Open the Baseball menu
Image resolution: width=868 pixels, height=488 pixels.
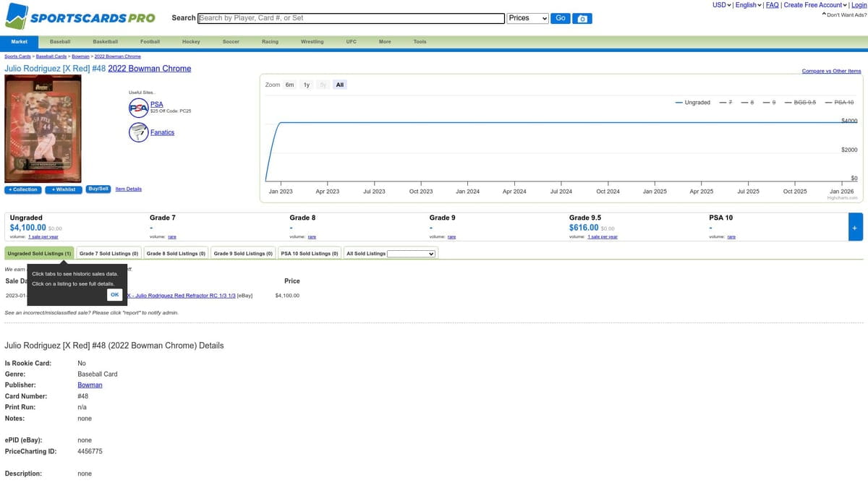(60, 42)
